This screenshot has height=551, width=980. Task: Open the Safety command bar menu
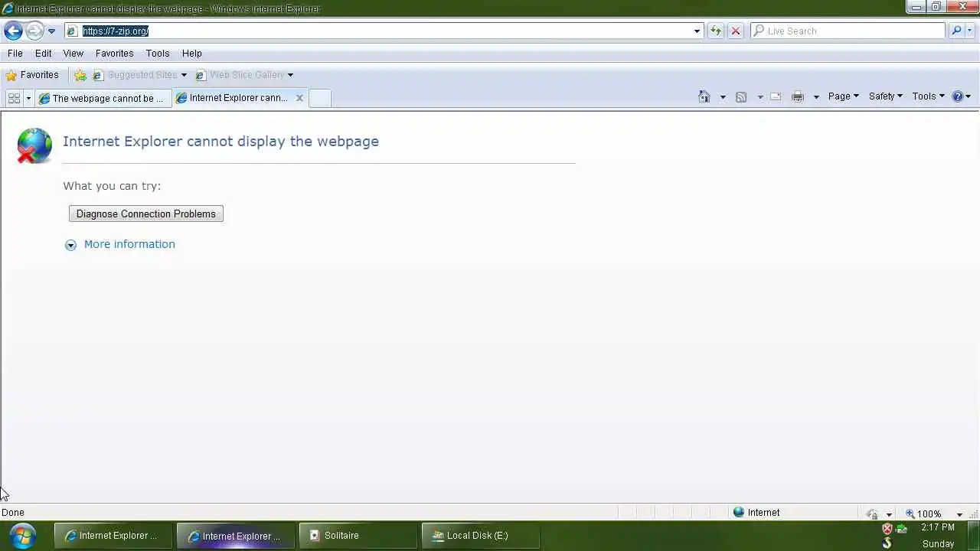[886, 96]
